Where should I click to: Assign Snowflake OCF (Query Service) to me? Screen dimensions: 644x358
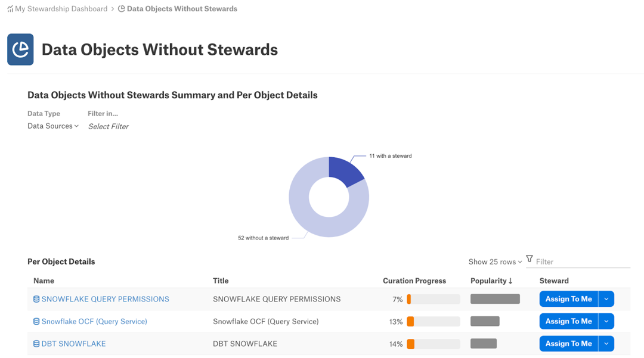click(x=569, y=321)
